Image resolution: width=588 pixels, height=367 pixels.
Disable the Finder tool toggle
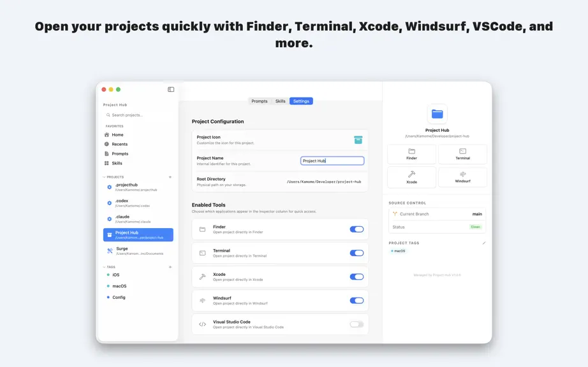coord(356,229)
